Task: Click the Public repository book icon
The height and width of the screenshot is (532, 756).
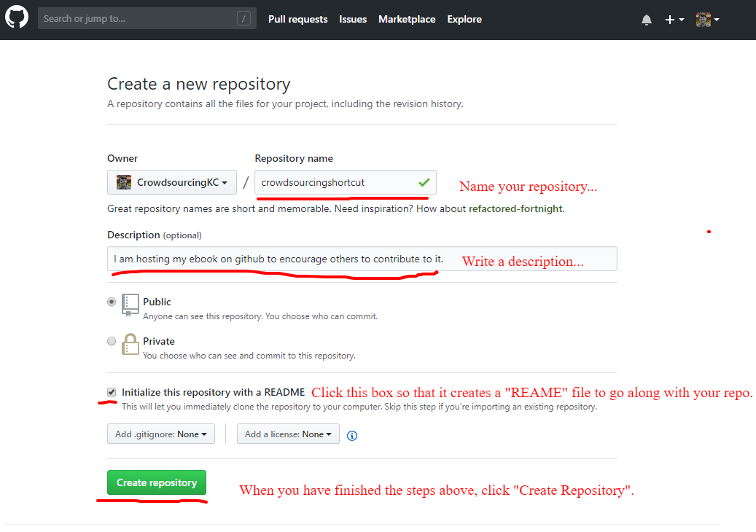Action: tap(130, 305)
